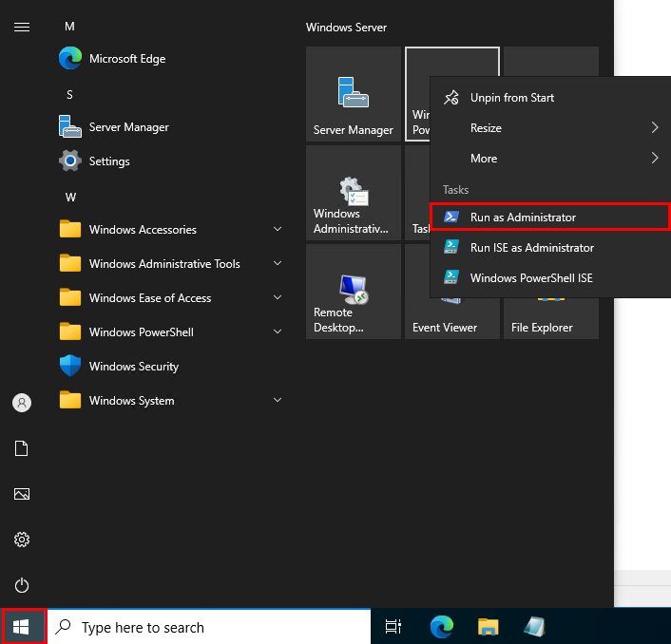Open the Event Viewer tile
The height and width of the screenshot is (644, 671).
(x=451, y=292)
